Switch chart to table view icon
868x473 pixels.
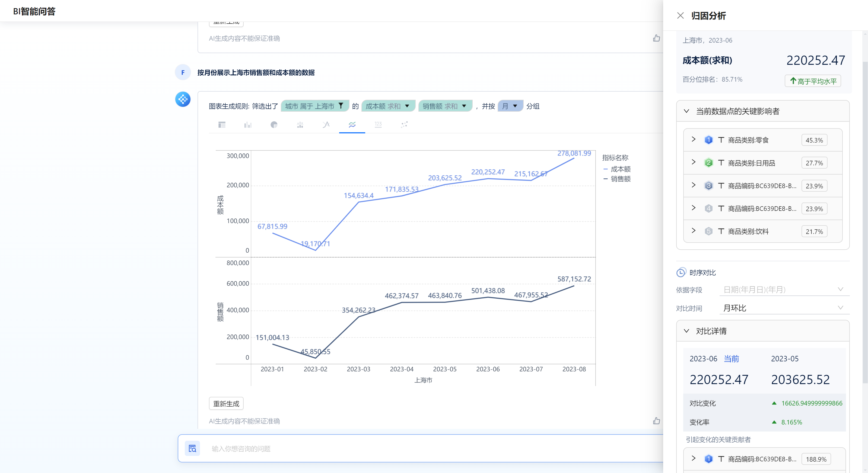click(222, 125)
